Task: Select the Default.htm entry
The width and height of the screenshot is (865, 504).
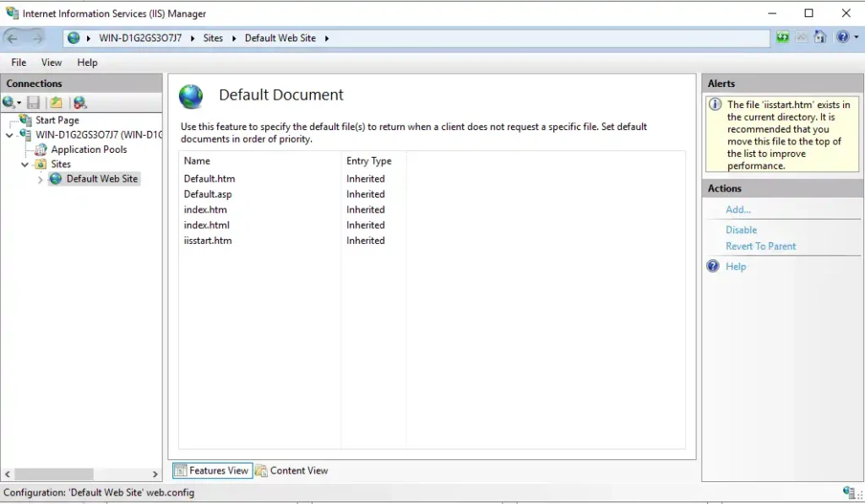Action: pyautogui.click(x=209, y=179)
